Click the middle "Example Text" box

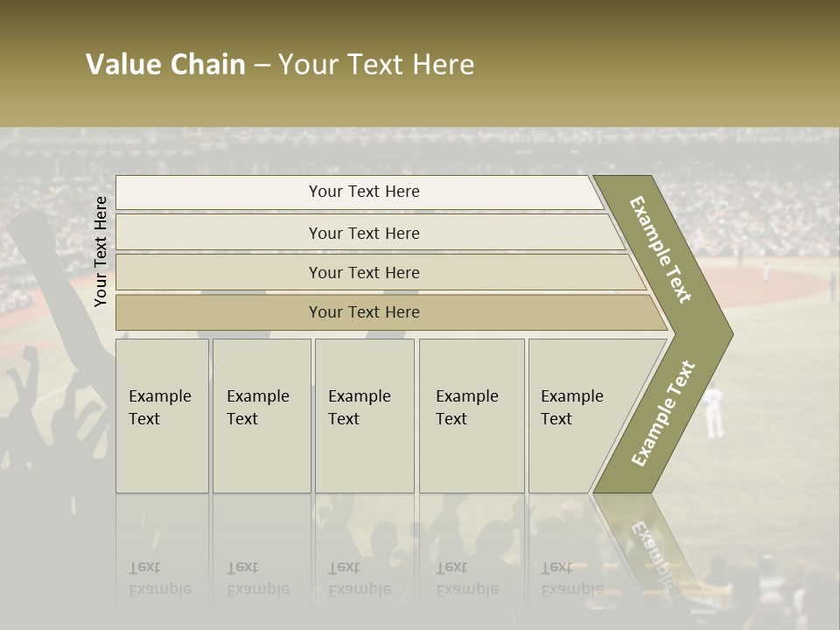pos(364,416)
